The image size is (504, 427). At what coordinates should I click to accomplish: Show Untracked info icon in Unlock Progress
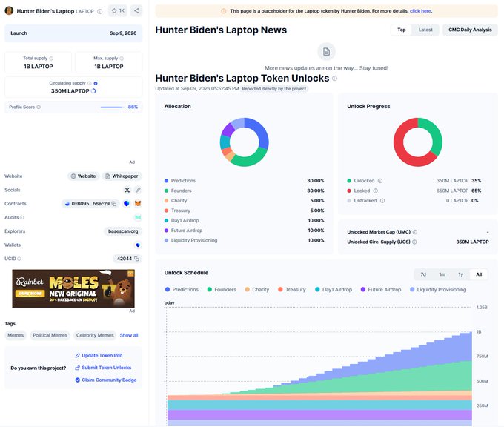(382, 201)
